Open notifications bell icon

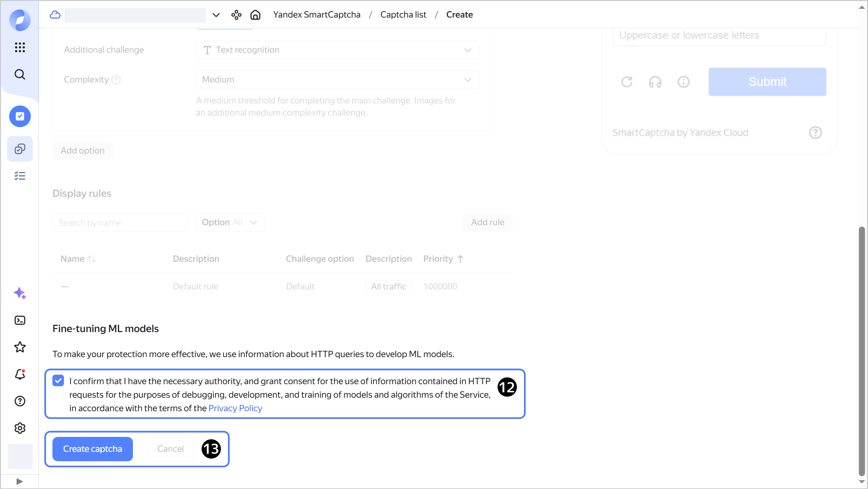(x=20, y=374)
